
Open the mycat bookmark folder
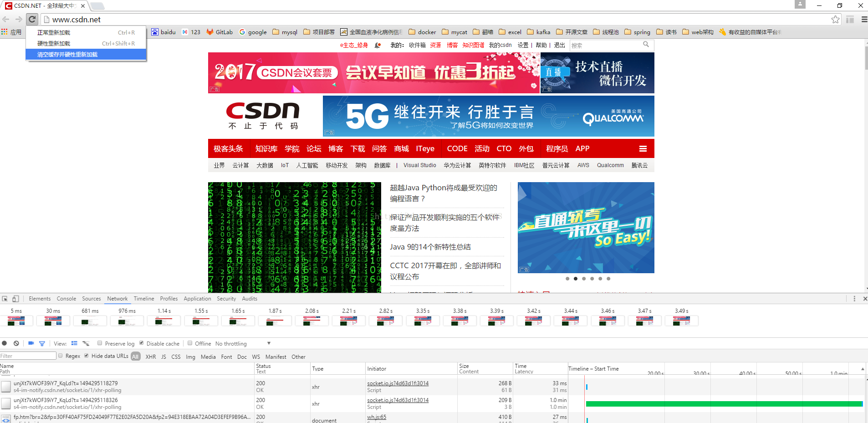click(x=454, y=32)
